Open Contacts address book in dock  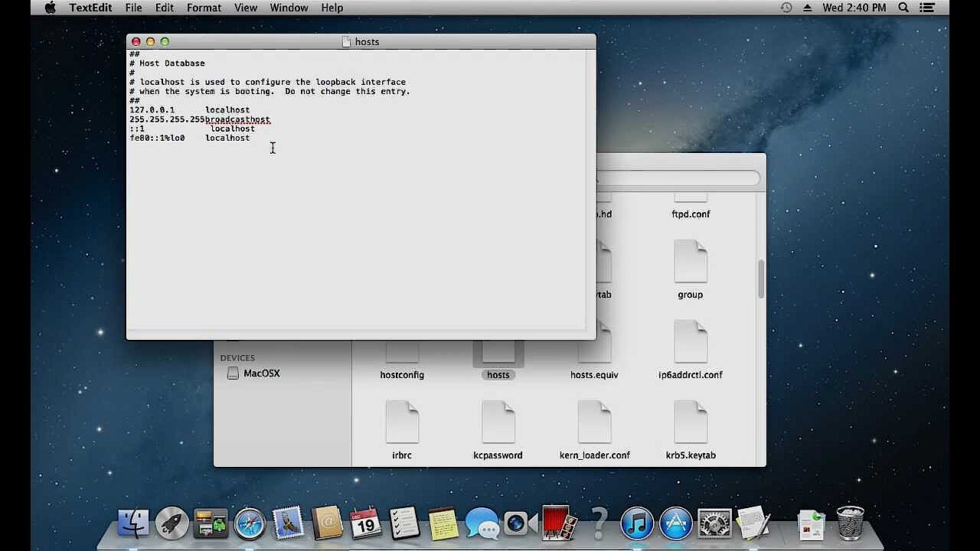327,523
